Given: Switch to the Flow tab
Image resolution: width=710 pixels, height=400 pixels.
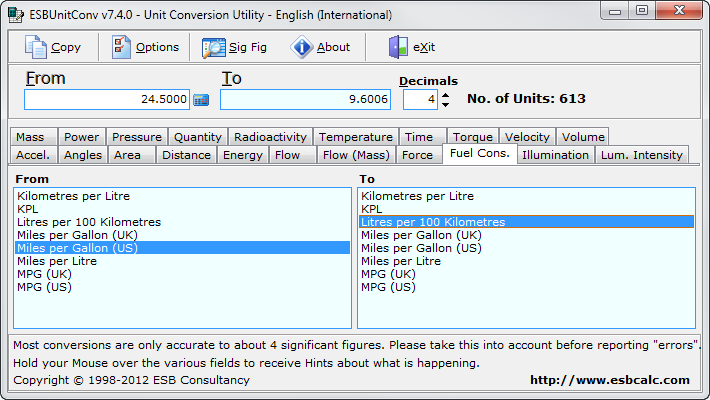Looking at the screenshot, I should 293,155.
